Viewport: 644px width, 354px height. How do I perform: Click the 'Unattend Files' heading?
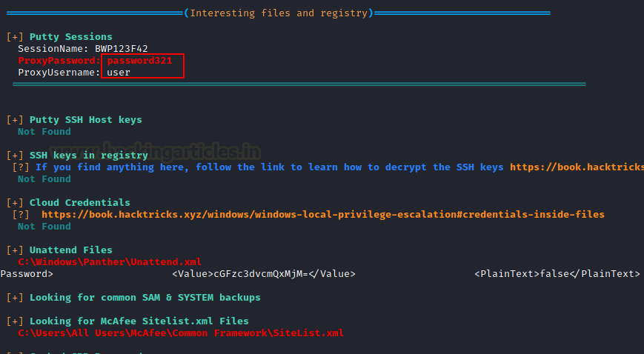70,250
